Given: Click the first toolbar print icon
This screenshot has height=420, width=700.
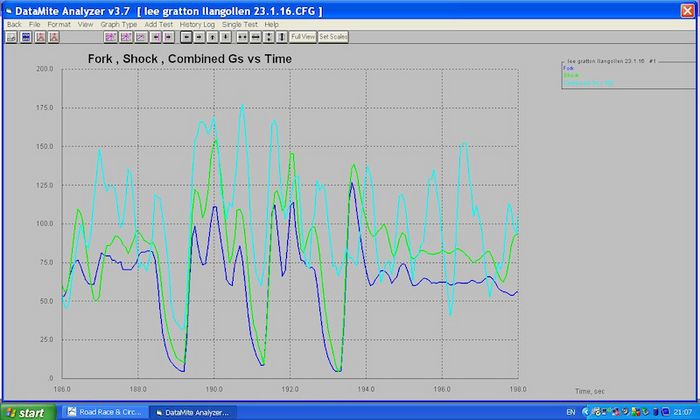Looking at the screenshot, I should [x=10, y=37].
